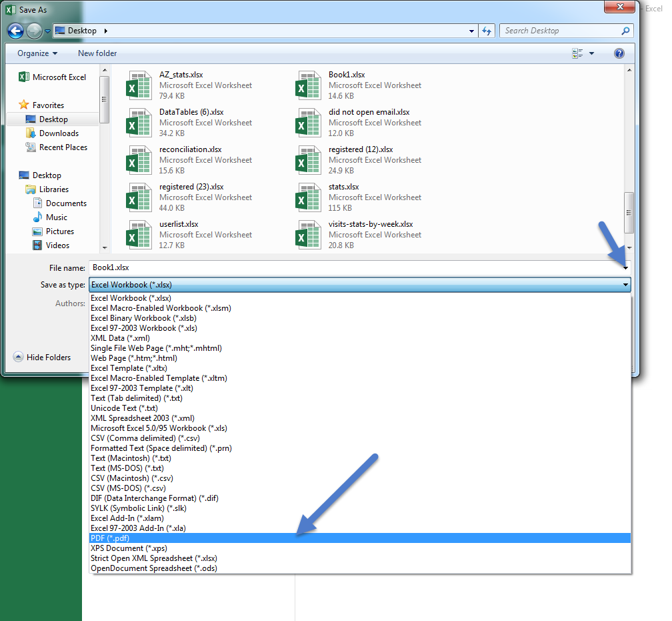Click the Refresh icon beside the address bar
Image resolution: width=672 pixels, height=621 pixels.
(488, 31)
